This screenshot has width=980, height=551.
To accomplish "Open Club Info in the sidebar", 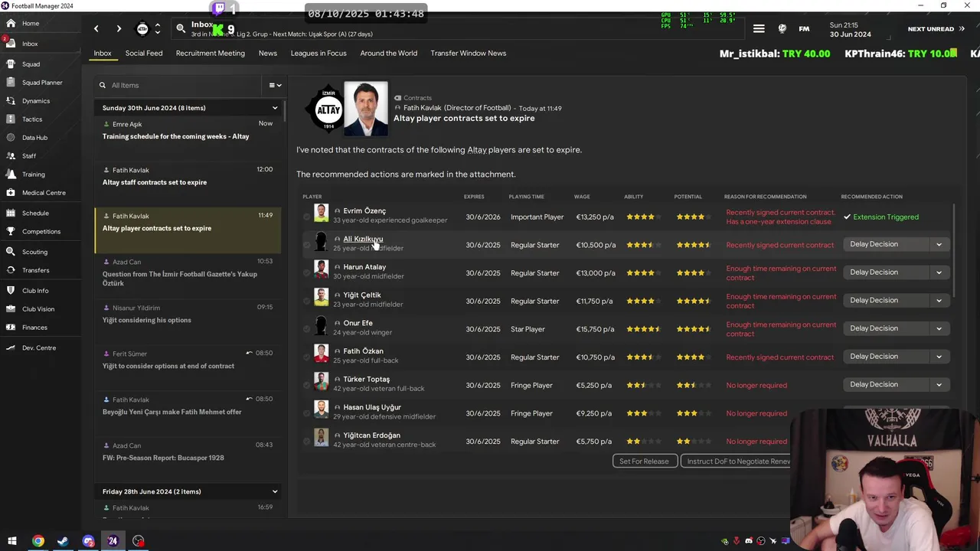I will [x=35, y=291].
